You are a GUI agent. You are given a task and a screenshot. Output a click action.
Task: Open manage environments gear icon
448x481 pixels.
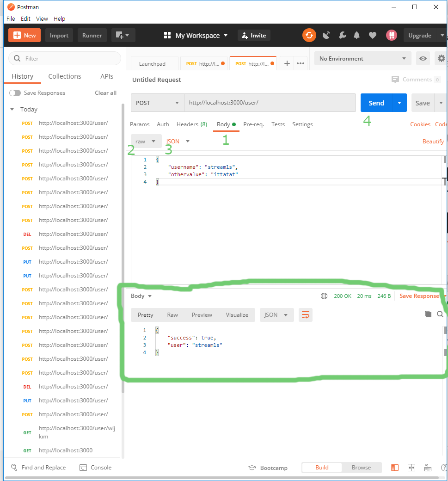click(x=441, y=58)
